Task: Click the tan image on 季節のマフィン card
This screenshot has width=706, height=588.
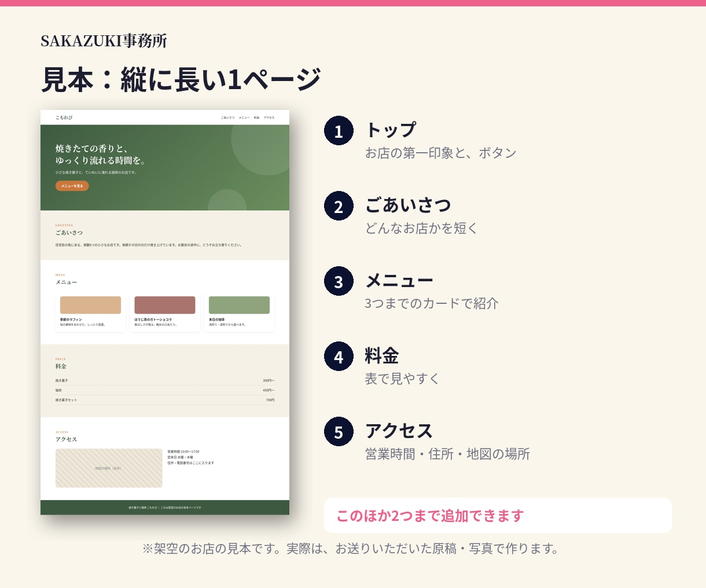Action: pyautogui.click(x=90, y=305)
